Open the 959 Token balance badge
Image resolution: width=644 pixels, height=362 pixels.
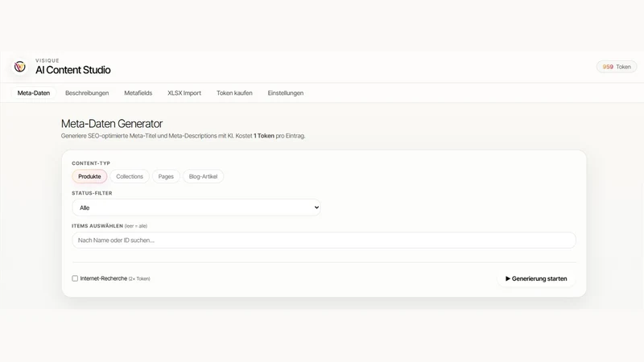pyautogui.click(x=617, y=67)
